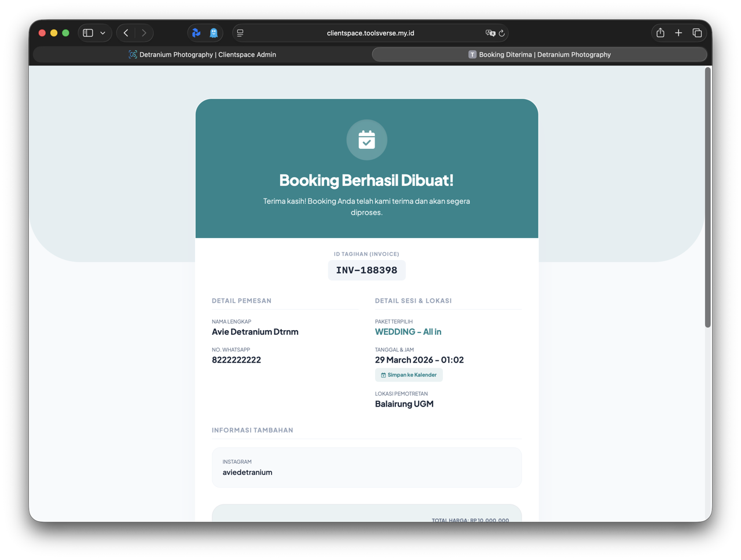Reload the booking confirmation page
The height and width of the screenshot is (560, 741).
coord(501,33)
